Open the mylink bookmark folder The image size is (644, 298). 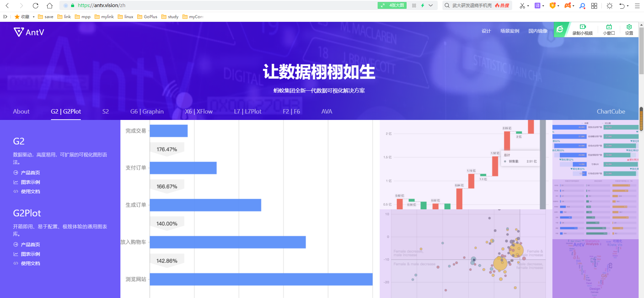[x=104, y=16]
